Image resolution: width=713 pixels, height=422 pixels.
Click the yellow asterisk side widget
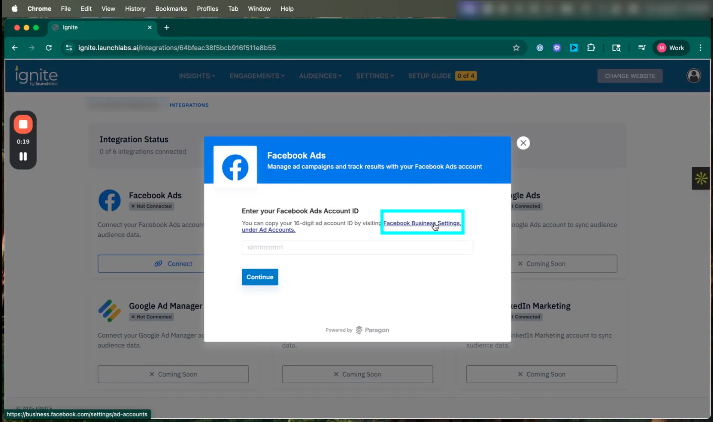click(701, 178)
